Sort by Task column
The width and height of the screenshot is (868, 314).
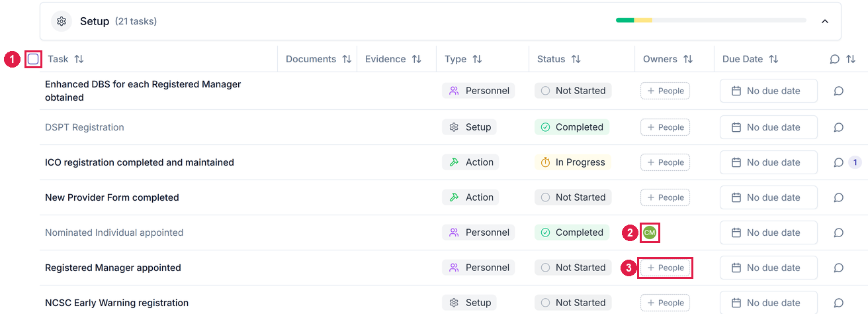pyautogui.click(x=79, y=59)
